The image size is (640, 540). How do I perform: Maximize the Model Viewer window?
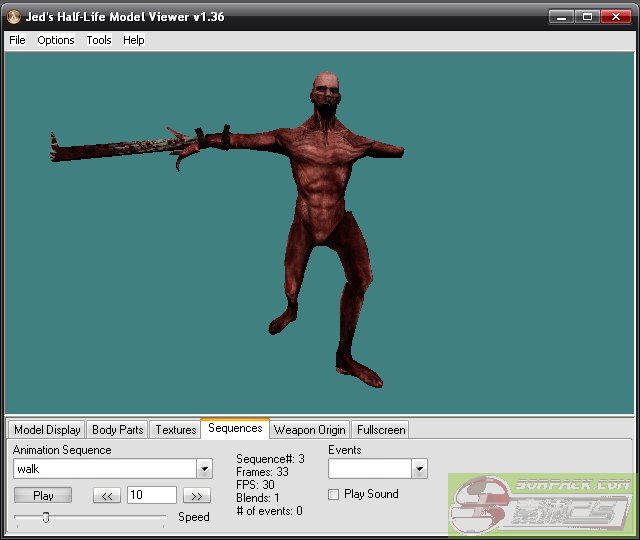[x=587, y=17]
